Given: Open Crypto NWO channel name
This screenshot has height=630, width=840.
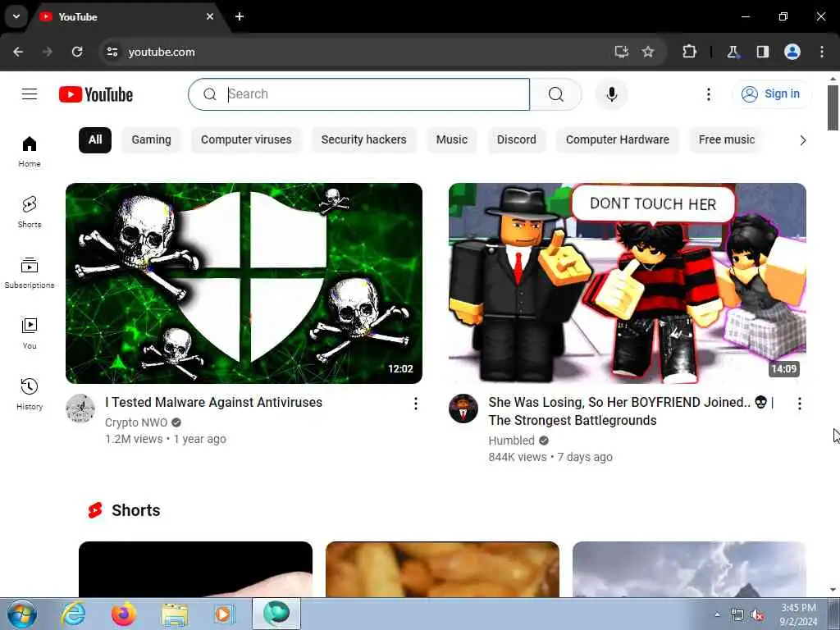Looking at the screenshot, I should [136, 422].
